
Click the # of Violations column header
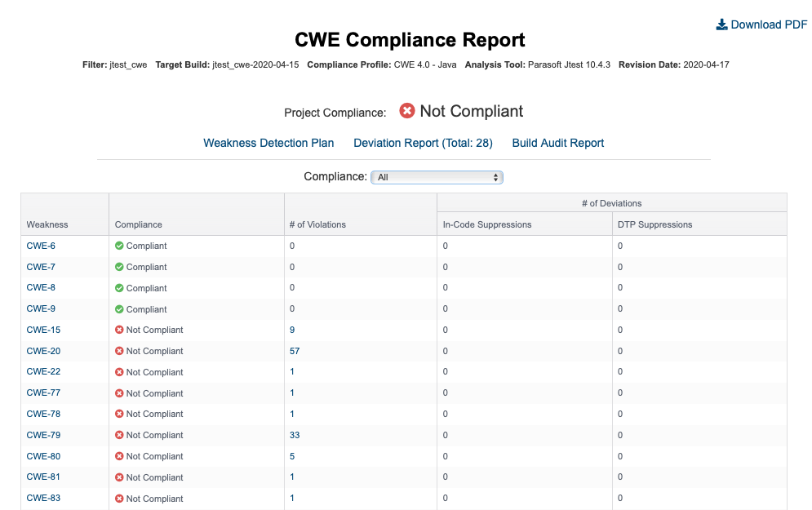317,224
